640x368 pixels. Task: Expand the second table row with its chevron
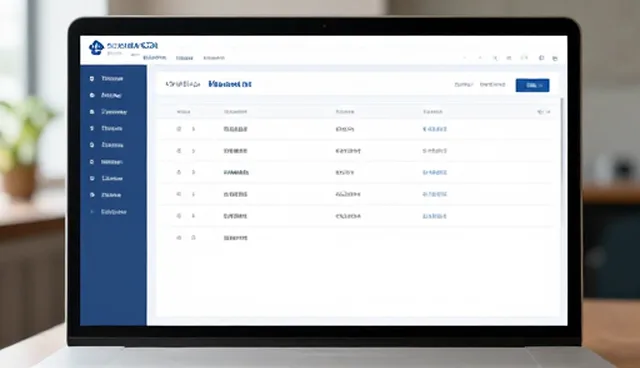pos(193,151)
